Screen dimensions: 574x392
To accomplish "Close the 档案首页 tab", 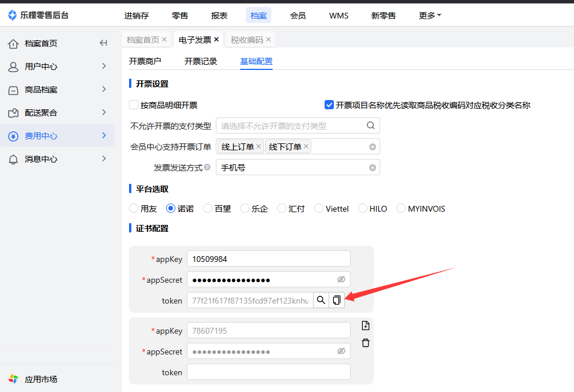I will (164, 39).
